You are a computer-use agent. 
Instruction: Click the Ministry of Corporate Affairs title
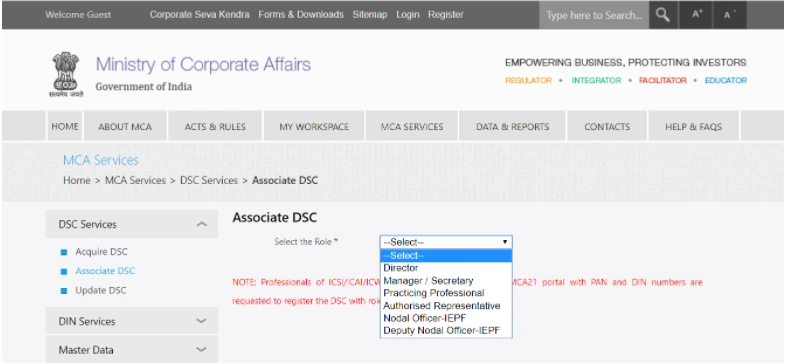click(x=203, y=64)
